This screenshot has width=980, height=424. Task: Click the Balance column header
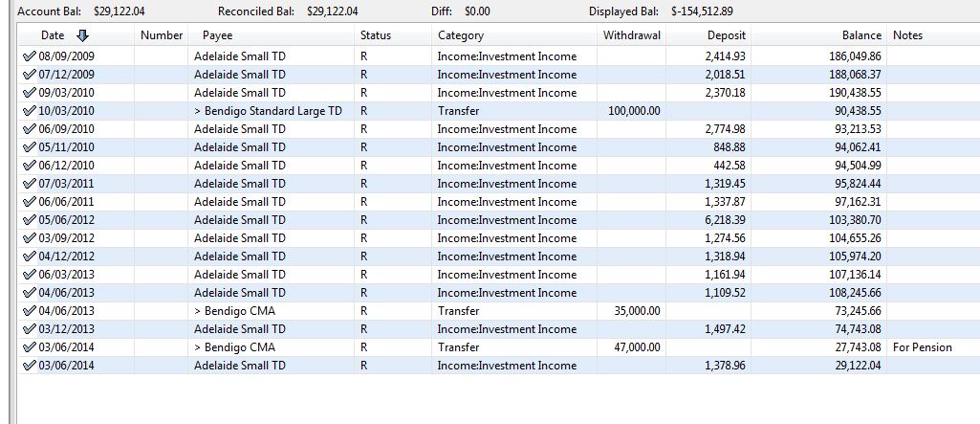click(x=860, y=35)
